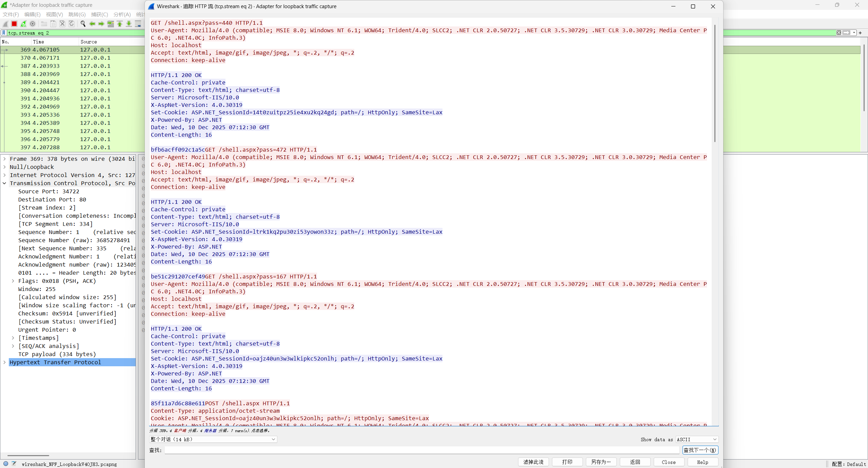Open the 文件(F) menu
The height and width of the screenshot is (468, 868).
(x=11, y=14)
